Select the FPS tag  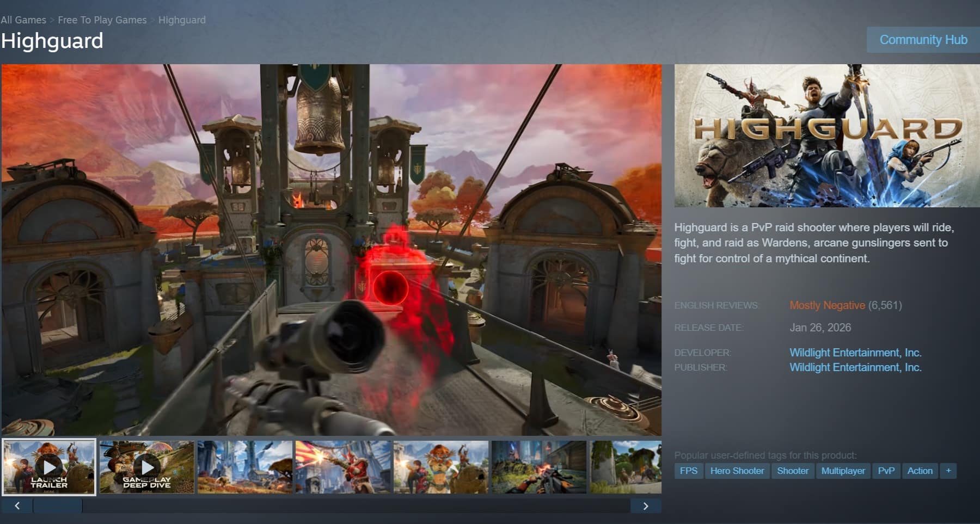(688, 471)
